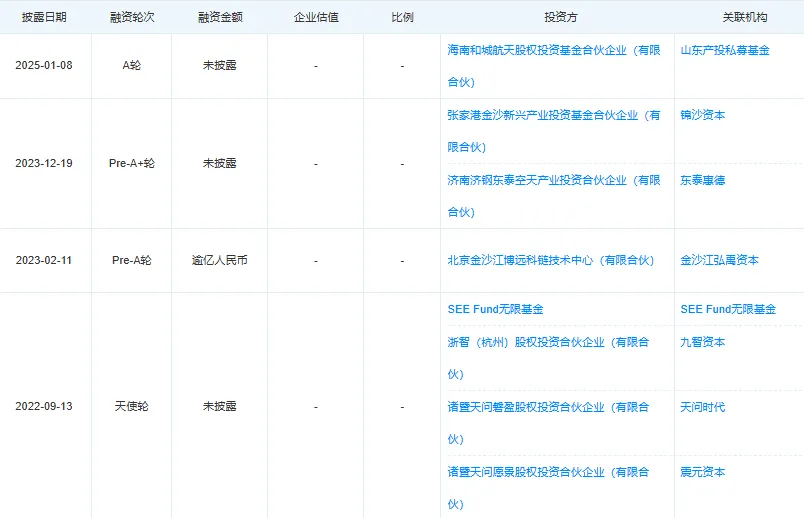
Task: Click the 企业估值 dash in the 天使轮 row
Action: pos(316,407)
